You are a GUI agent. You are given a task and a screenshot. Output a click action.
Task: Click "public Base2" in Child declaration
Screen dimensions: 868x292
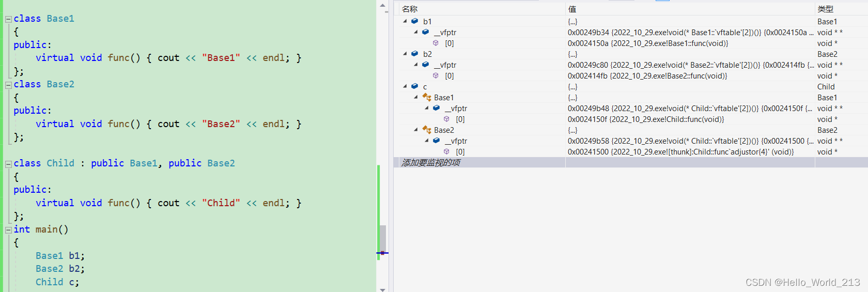click(202, 163)
